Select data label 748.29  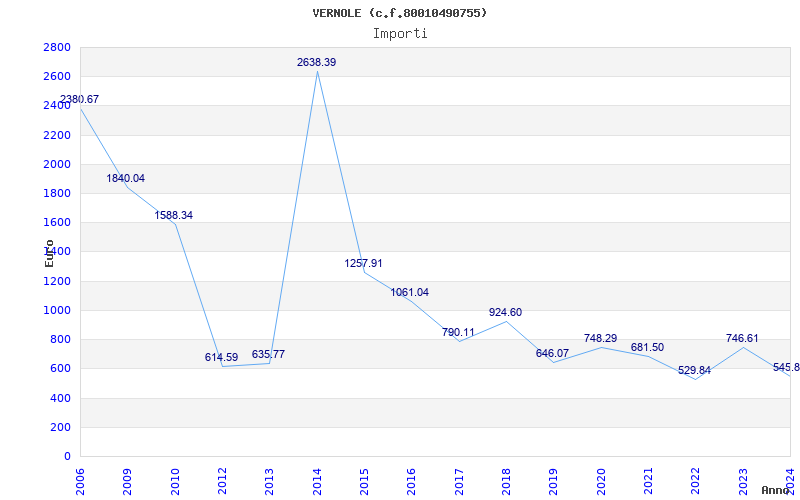tap(601, 338)
